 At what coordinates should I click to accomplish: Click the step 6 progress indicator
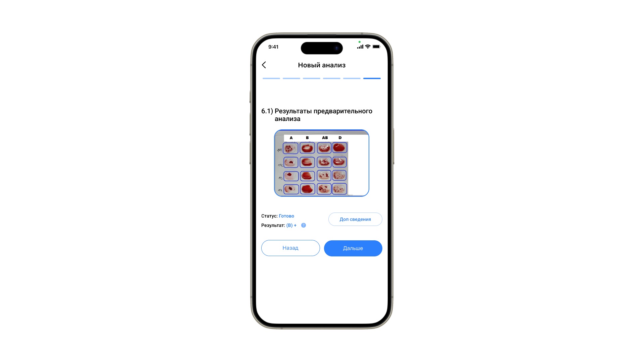(x=372, y=78)
